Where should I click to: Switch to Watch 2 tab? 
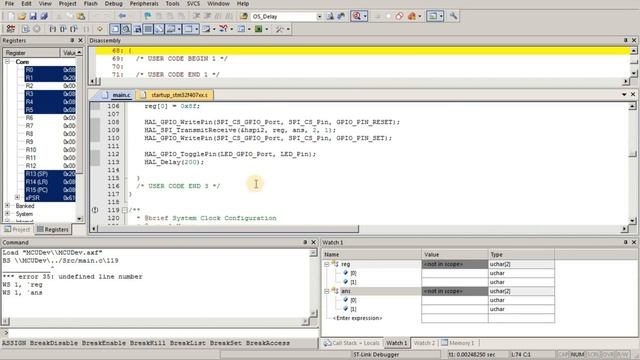424,343
